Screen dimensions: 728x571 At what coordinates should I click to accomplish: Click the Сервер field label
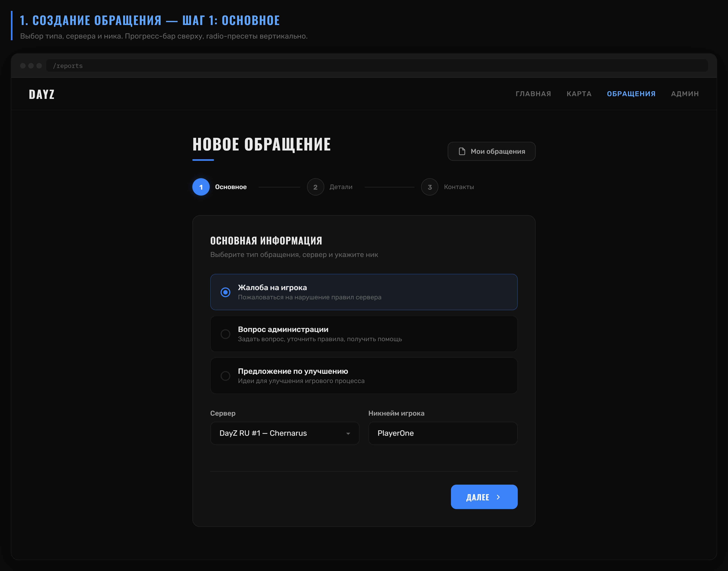pyautogui.click(x=223, y=413)
